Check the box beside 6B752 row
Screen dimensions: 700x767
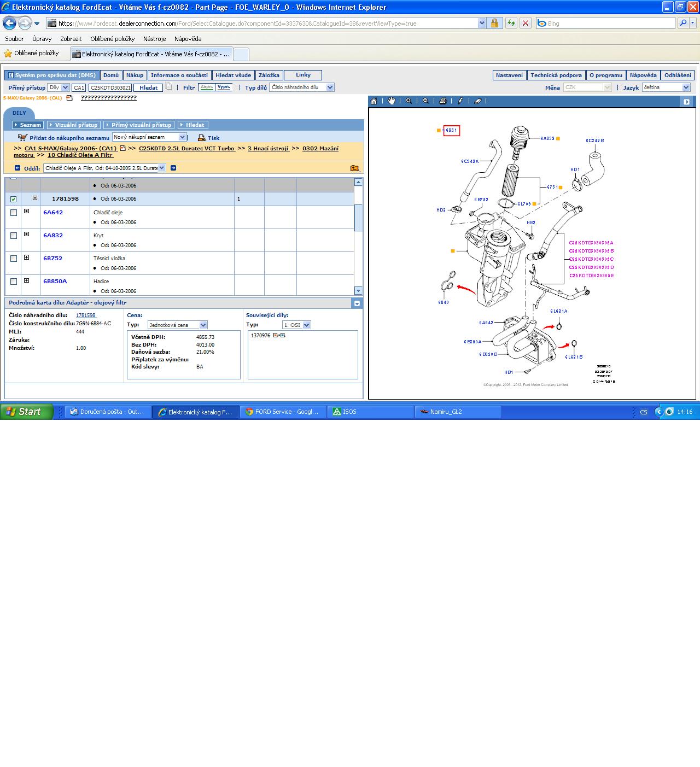coord(14,259)
